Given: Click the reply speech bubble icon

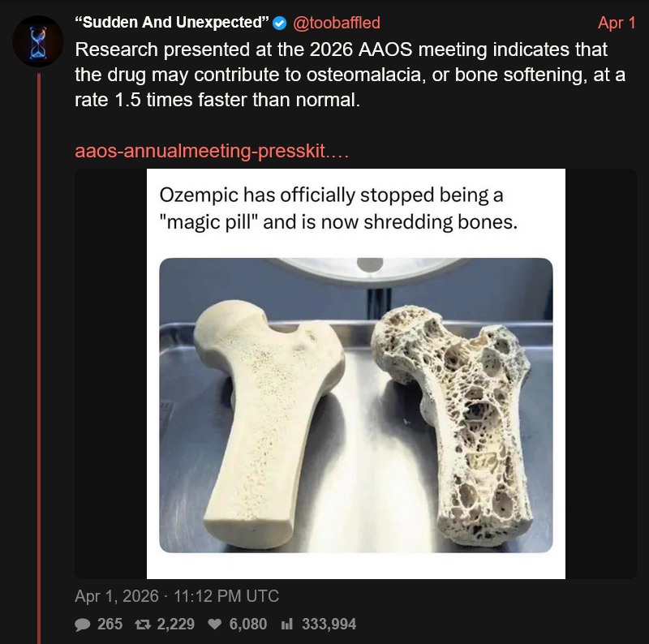Looking at the screenshot, I should pyautogui.click(x=82, y=625).
